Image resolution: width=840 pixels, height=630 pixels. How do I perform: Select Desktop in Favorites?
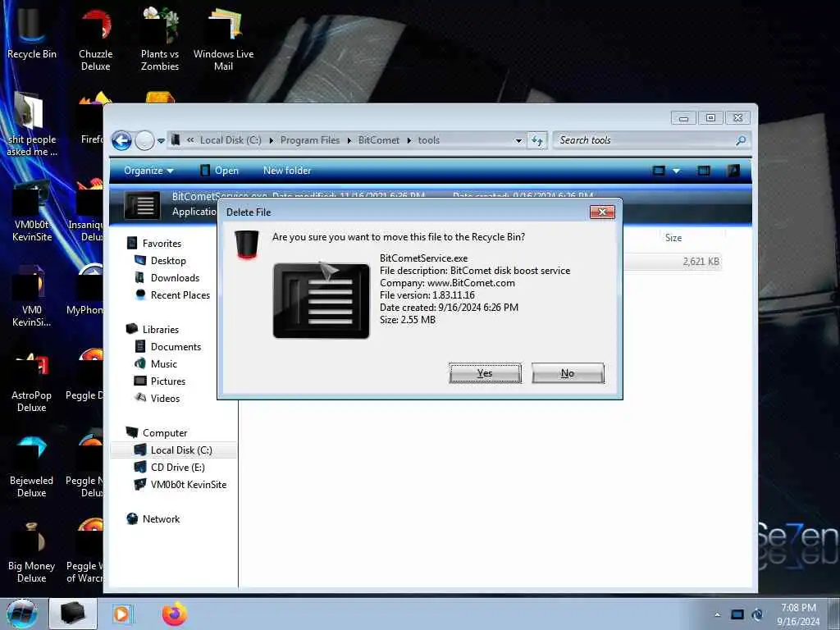168,260
